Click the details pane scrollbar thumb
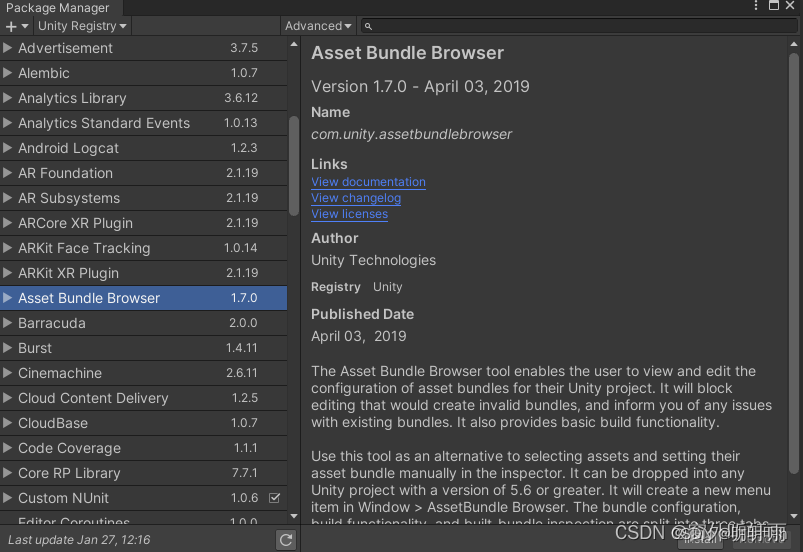Image resolution: width=803 pixels, height=552 pixels. [794, 264]
